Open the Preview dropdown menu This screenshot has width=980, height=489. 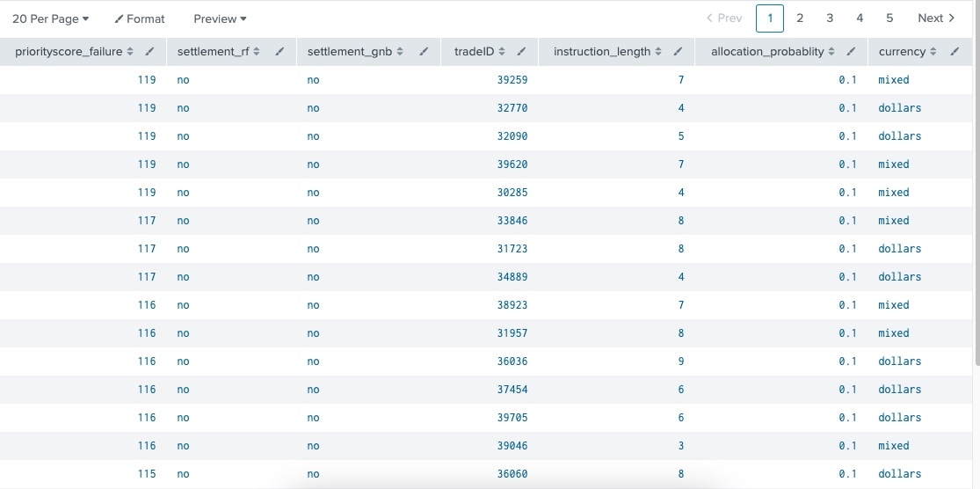tap(220, 18)
